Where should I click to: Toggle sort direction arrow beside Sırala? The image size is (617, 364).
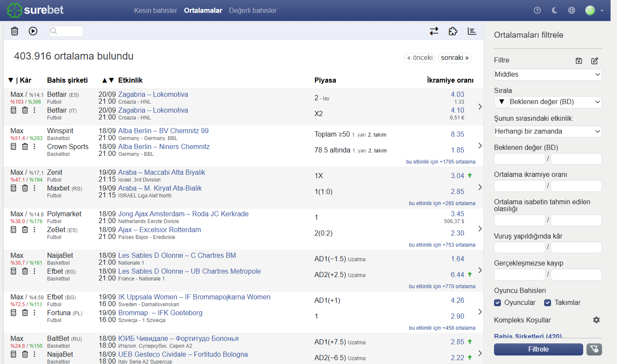pyautogui.click(x=502, y=102)
